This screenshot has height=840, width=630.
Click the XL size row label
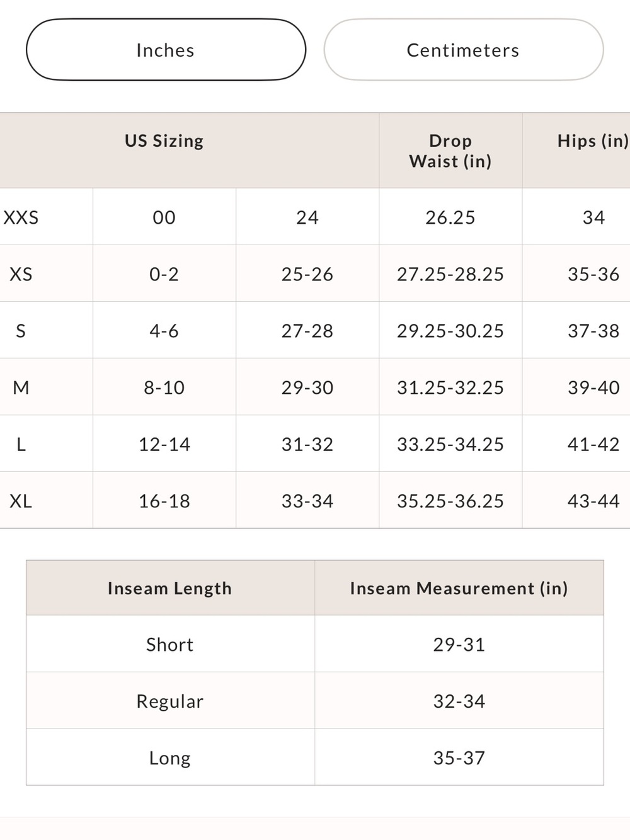[x=21, y=501]
